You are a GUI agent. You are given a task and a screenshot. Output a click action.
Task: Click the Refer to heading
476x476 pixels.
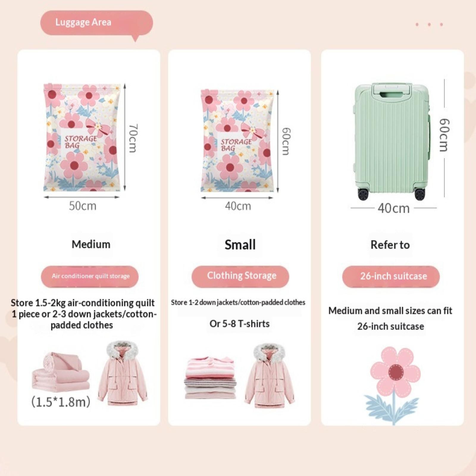(390, 245)
